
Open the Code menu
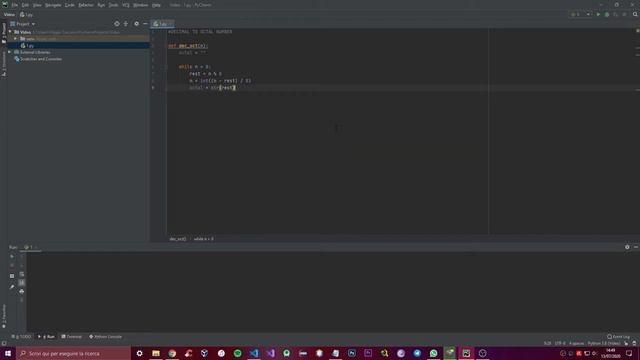(x=70, y=5)
